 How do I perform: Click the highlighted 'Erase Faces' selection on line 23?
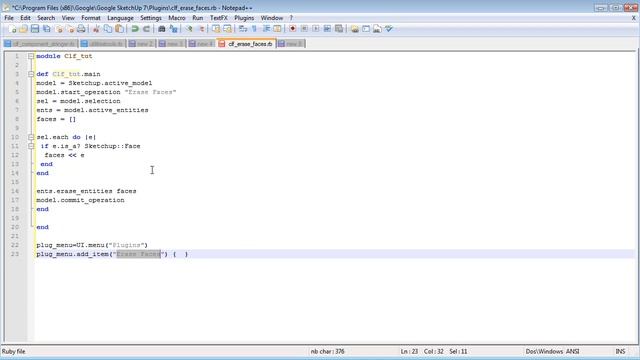click(x=139, y=254)
